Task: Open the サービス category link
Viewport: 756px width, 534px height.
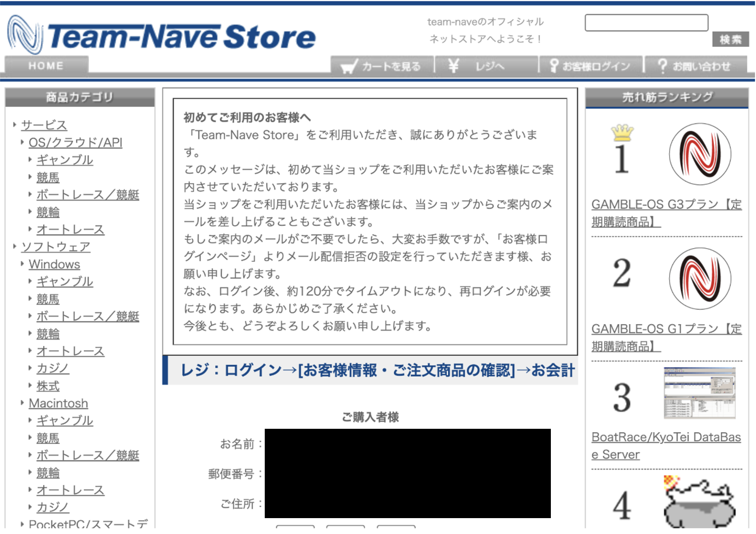Action: click(x=44, y=125)
